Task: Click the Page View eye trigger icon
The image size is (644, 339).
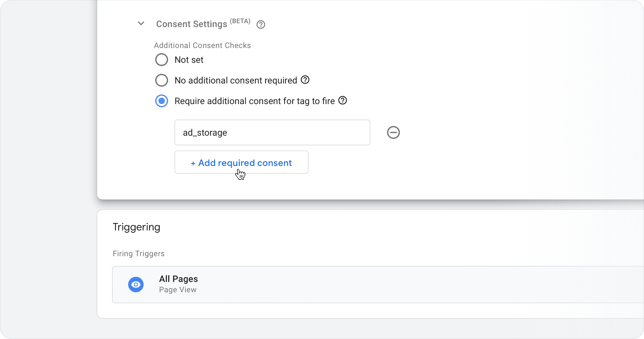Action: pos(136,285)
